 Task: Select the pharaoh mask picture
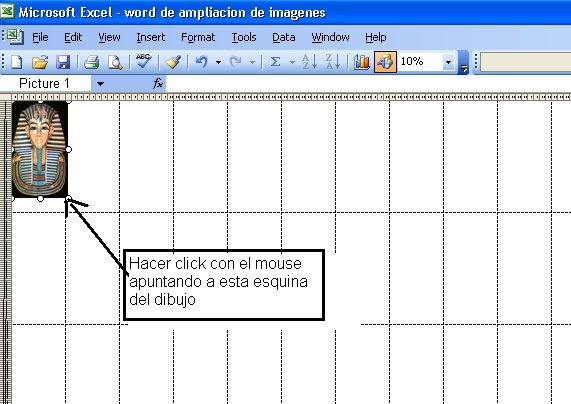pyautogui.click(x=40, y=150)
